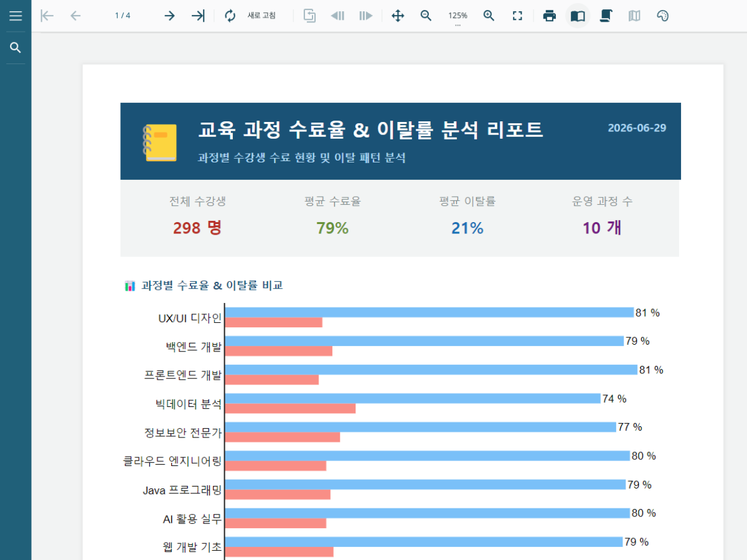Open the theme palette icon
This screenshot has width=747, height=560.
point(663,16)
